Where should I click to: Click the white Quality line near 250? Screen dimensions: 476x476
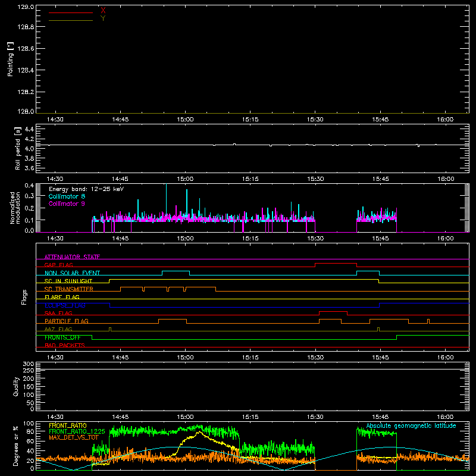click(x=252, y=369)
